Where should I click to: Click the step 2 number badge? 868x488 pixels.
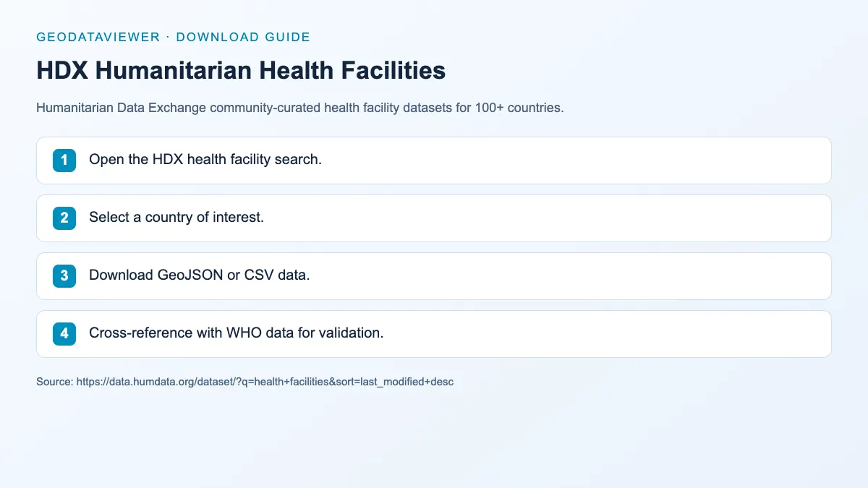click(64, 218)
